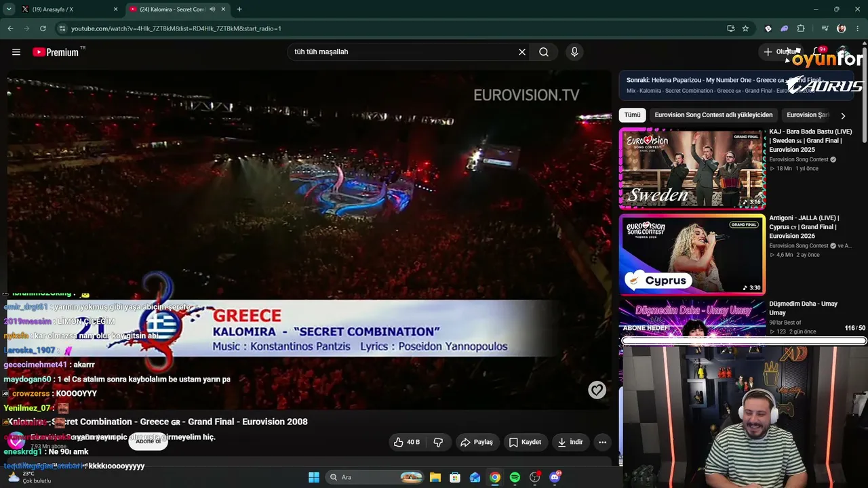Go to YouTube Premium home logo
This screenshot has width=868, height=488.
tap(56, 52)
